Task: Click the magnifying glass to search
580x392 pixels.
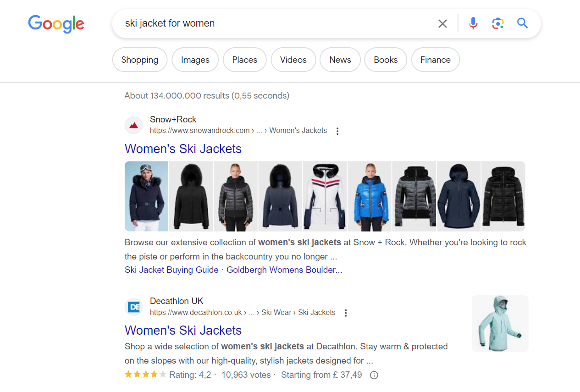Action: [522, 23]
